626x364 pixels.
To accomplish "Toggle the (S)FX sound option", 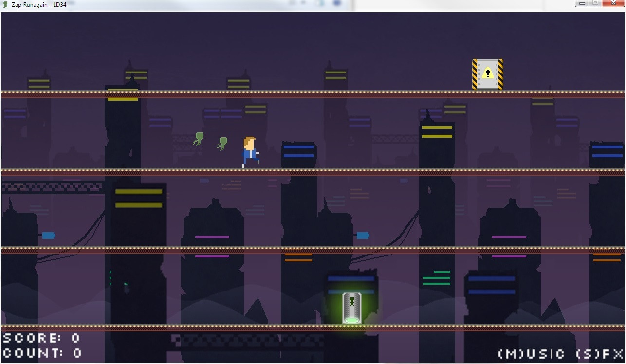I will [x=599, y=353].
